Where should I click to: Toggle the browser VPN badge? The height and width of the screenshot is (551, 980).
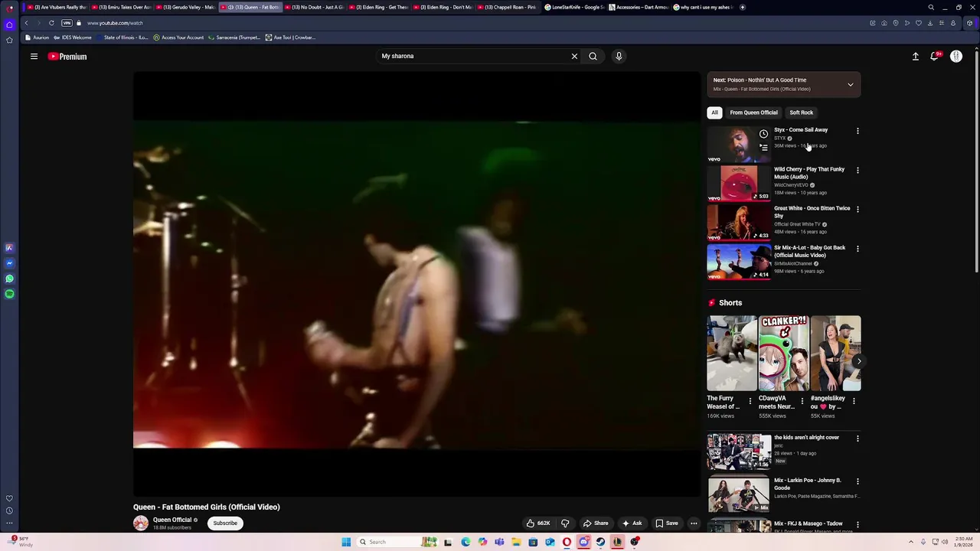pos(67,23)
